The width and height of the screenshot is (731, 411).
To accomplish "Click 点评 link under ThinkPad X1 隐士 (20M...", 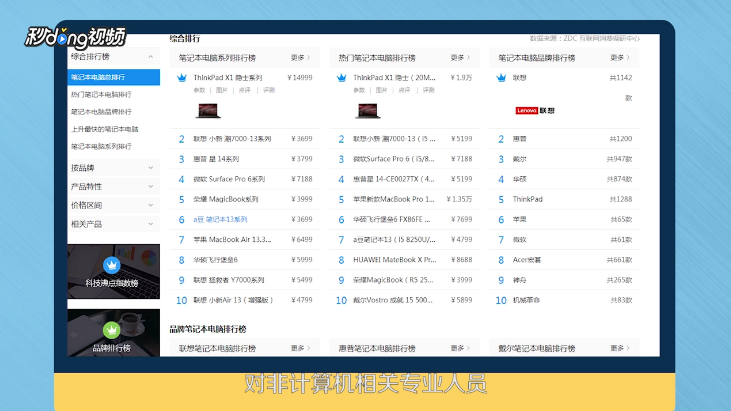I will (404, 90).
